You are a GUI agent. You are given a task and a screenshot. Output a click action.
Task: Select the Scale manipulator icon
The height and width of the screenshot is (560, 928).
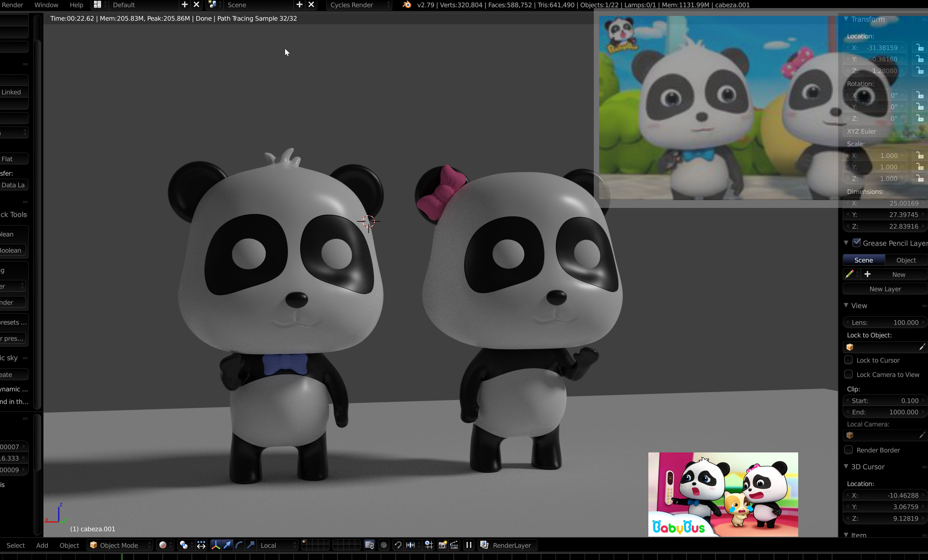(251, 545)
